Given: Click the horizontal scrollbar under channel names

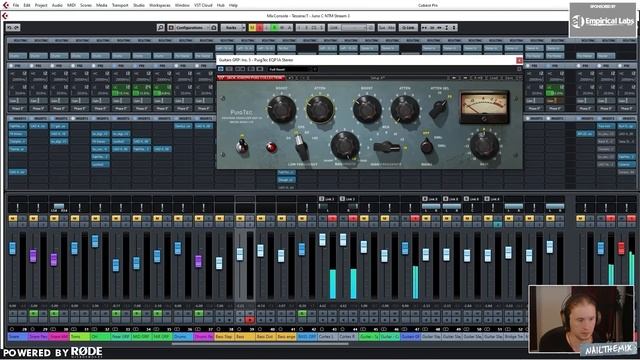Looking at the screenshot, I should (x=260, y=344).
